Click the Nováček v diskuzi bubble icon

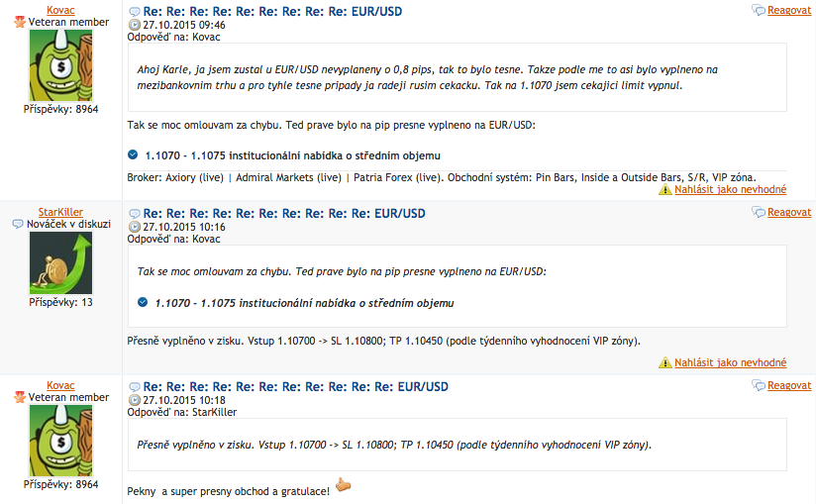click(x=17, y=224)
